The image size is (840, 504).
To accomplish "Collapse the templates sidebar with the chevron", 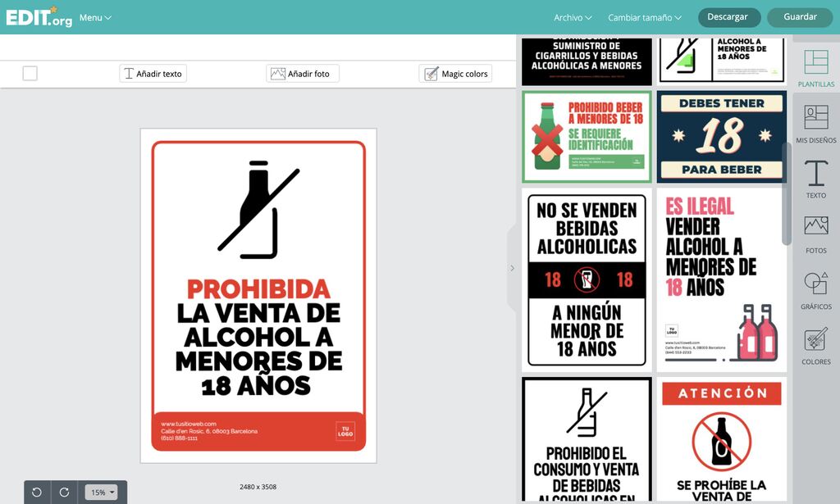I will [x=513, y=268].
